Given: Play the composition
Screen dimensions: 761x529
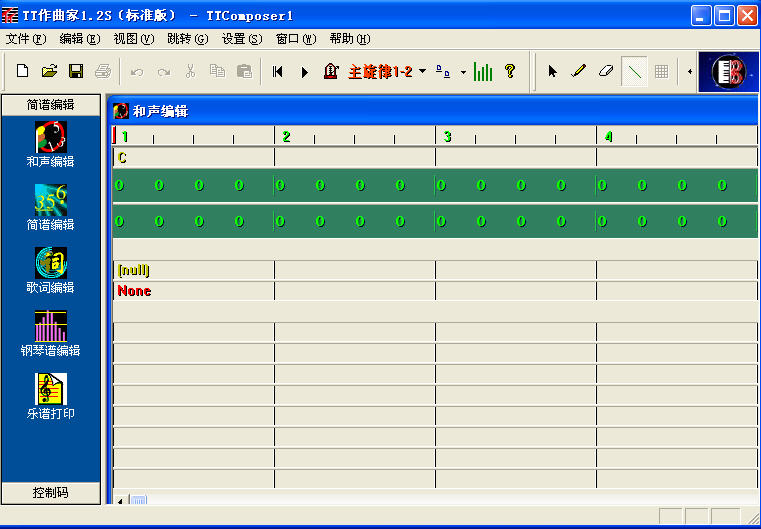Looking at the screenshot, I should pos(304,72).
